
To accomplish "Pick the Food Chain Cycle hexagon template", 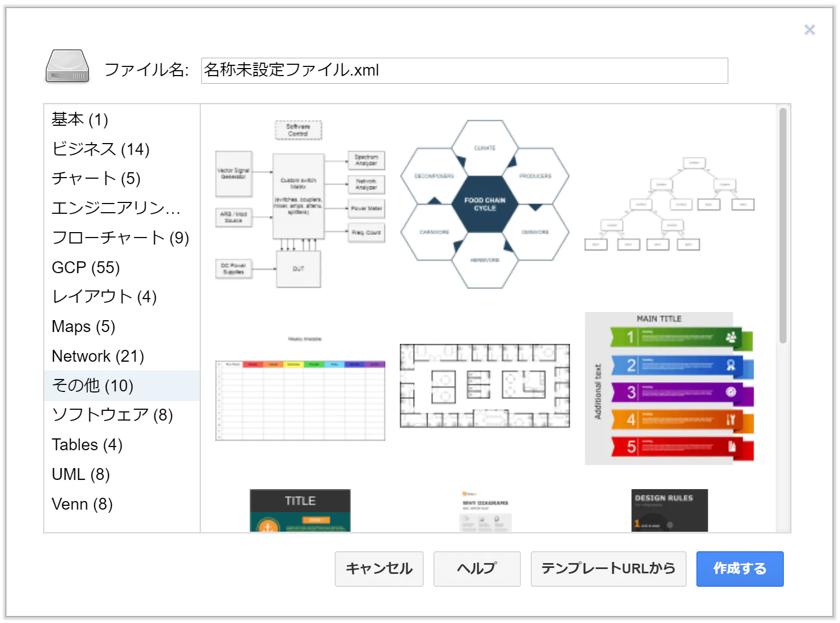I will point(485,204).
